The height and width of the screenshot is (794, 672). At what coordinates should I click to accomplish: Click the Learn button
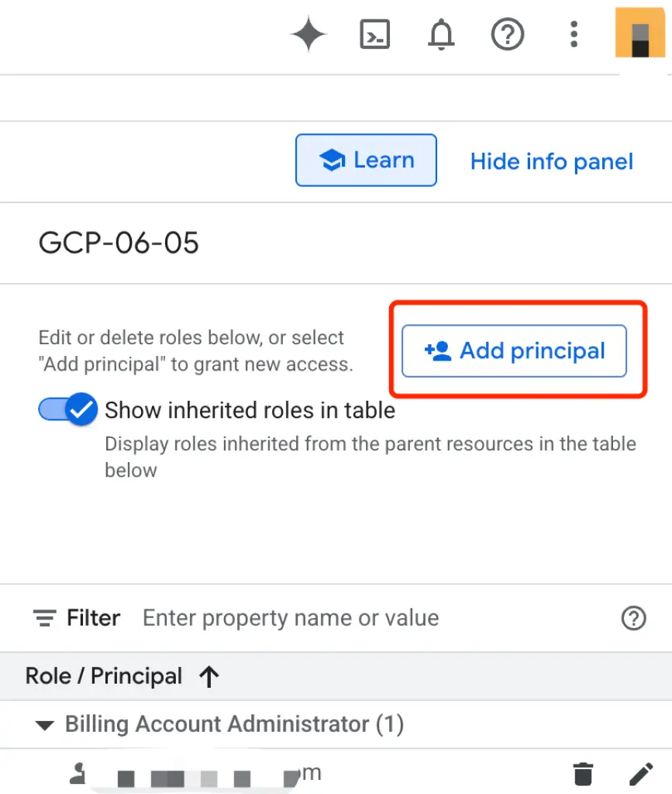(366, 161)
